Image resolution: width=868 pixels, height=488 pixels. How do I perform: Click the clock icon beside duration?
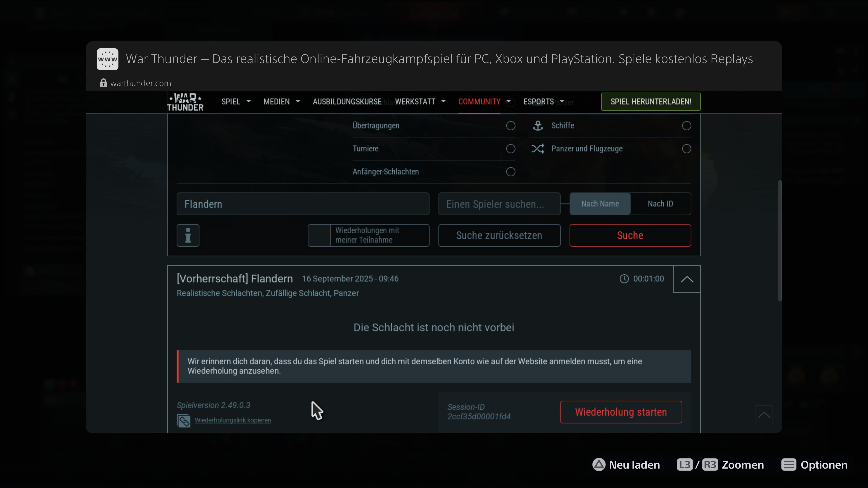click(624, 279)
